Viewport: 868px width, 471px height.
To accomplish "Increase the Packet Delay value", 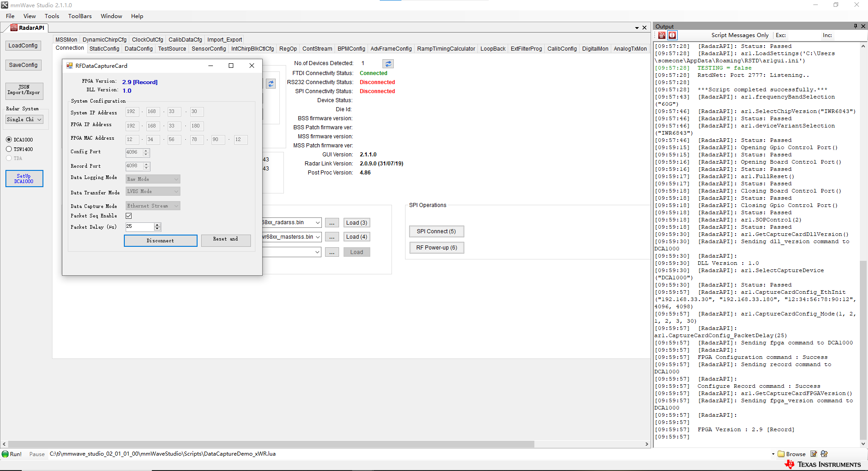I will [157, 225].
